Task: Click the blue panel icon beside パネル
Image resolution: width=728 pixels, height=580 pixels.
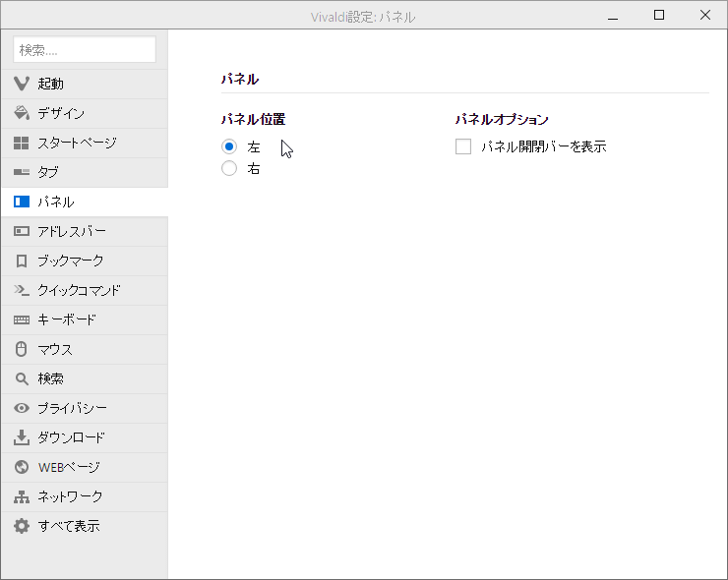Action: tap(22, 202)
